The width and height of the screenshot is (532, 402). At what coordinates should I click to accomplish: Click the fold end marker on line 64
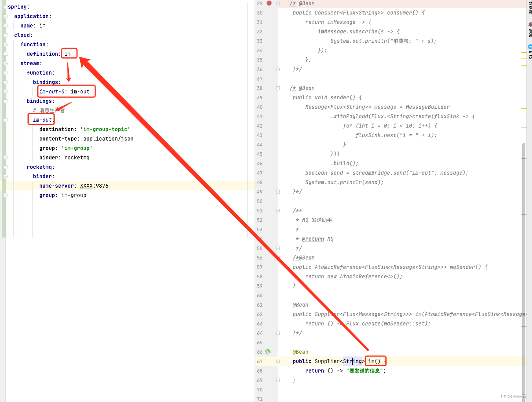coord(278,333)
